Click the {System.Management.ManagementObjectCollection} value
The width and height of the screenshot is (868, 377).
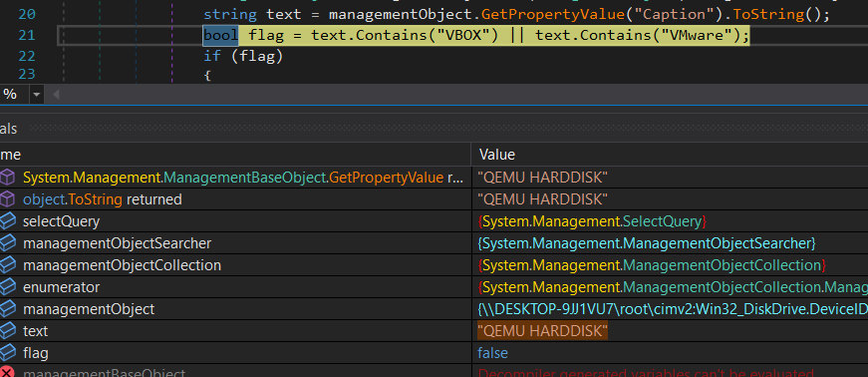coord(652,265)
